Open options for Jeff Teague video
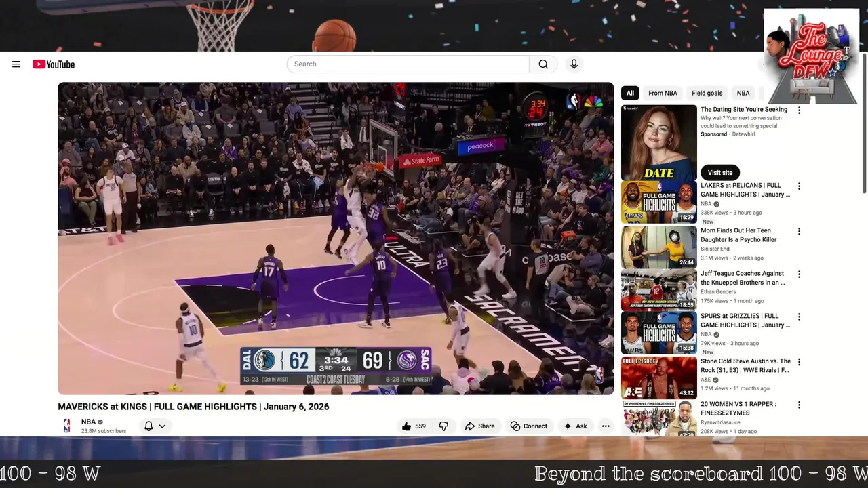This screenshot has height=488, width=868. pyautogui.click(x=799, y=274)
